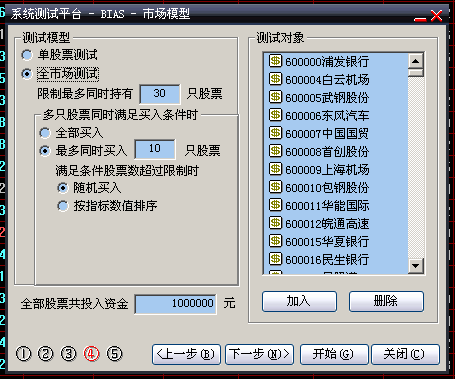Go to wizard step ③ indicator
This screenshot has height=379, width=455.
tap(69, 354)
